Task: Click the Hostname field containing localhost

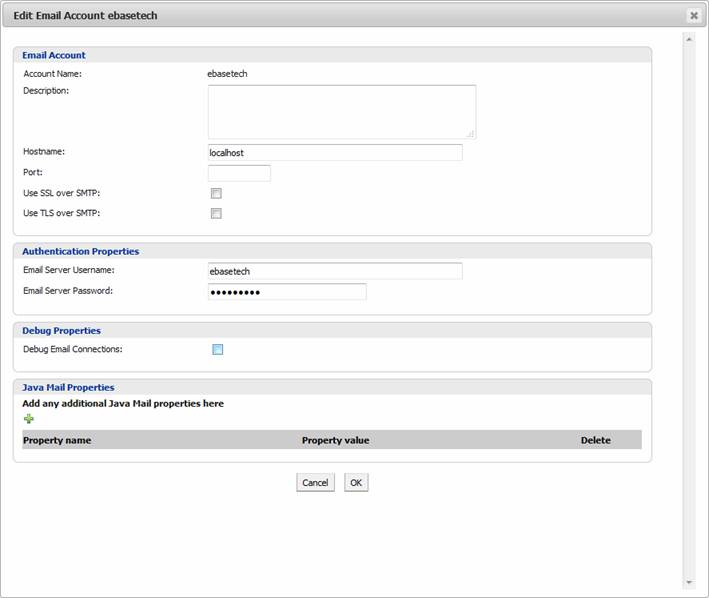Action: 335,153
